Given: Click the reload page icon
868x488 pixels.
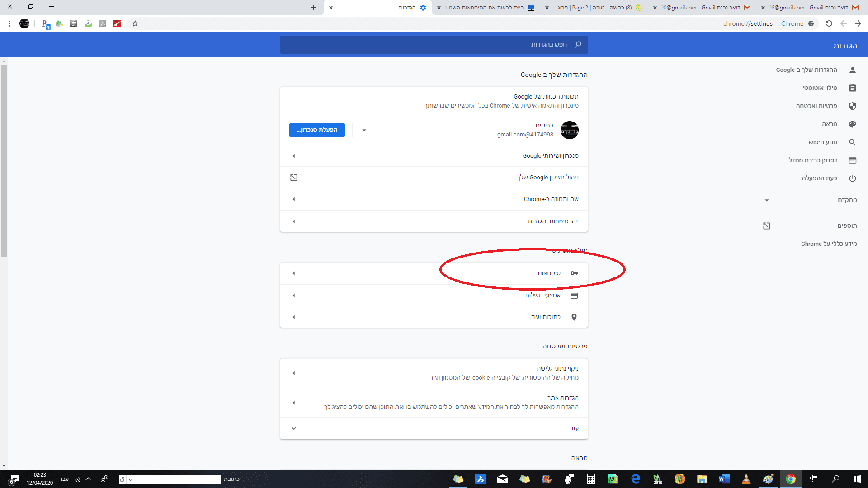Looking at the screenshot, I should coord(829,23).
